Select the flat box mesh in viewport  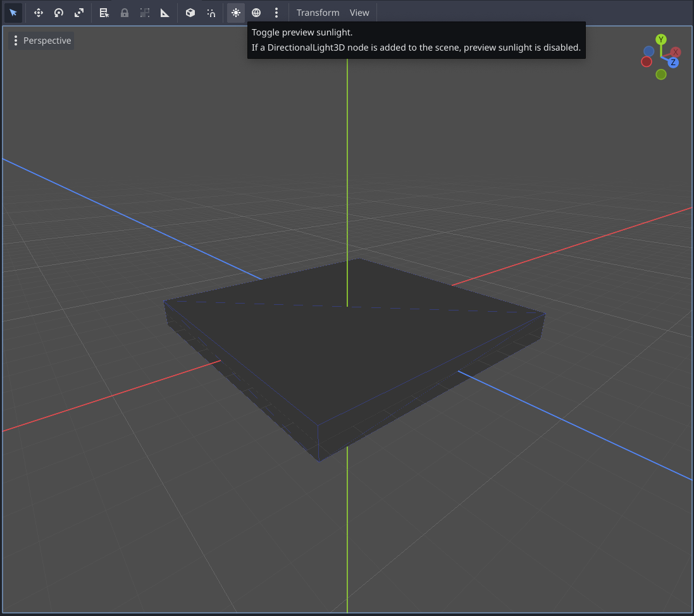click(x=354, y=354)
